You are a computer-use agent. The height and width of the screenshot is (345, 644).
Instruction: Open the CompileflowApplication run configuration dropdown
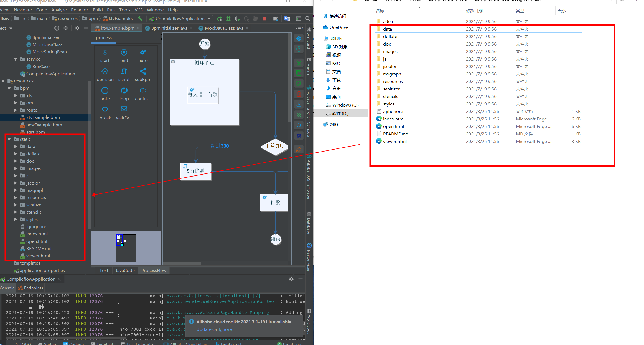coord(209,19)
